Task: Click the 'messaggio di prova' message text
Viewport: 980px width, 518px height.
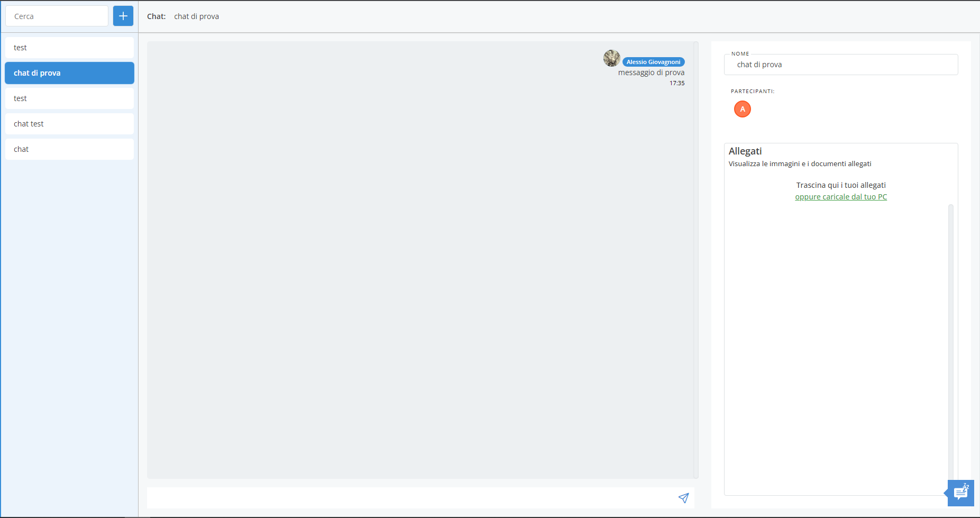Action: [651, 72]
